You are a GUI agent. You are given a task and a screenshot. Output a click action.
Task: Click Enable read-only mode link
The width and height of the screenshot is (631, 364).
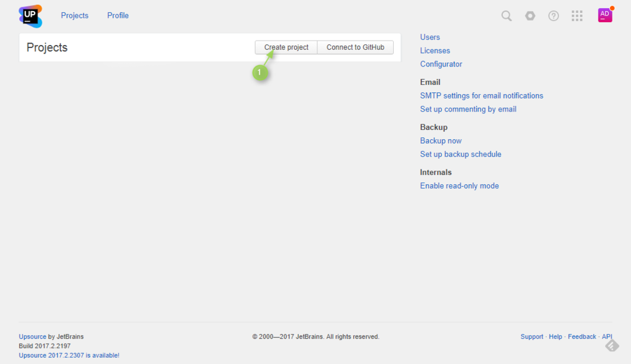tap(460, 186)
